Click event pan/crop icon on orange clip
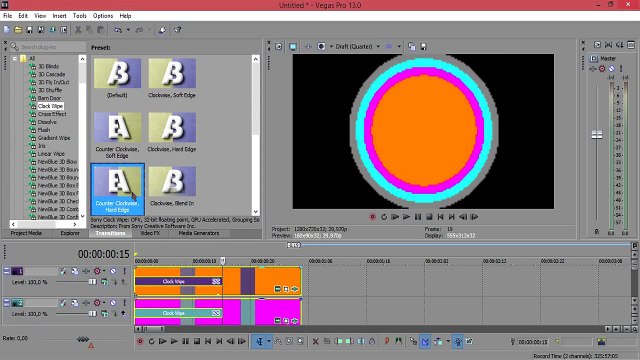The width and height of the screenshot is (640, 360). [286, 289]
